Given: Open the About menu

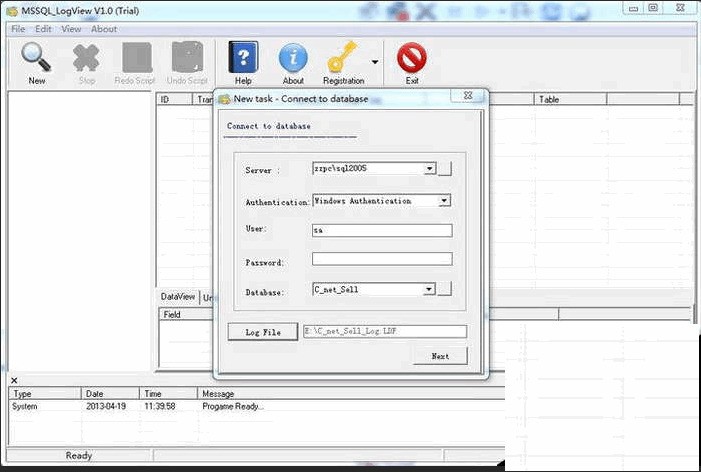Looking at the screenshot, I should (104, 29).
